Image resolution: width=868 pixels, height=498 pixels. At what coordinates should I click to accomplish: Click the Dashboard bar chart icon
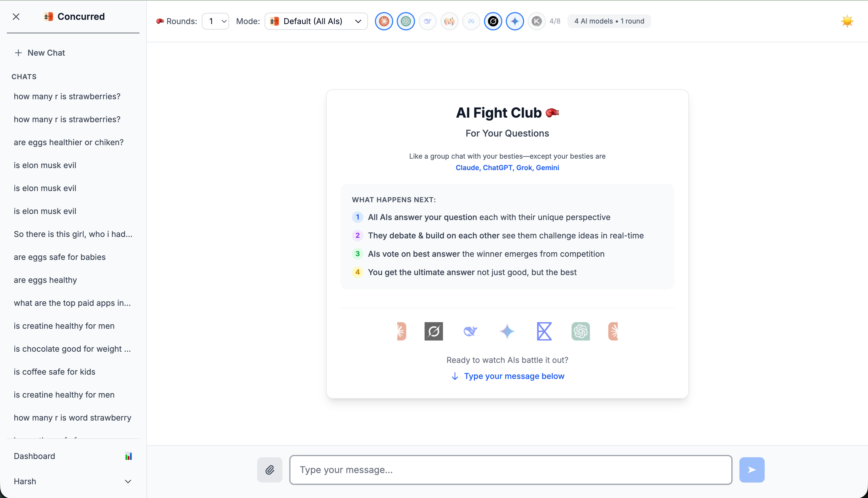pyautogui.click(x=128, y=456)
